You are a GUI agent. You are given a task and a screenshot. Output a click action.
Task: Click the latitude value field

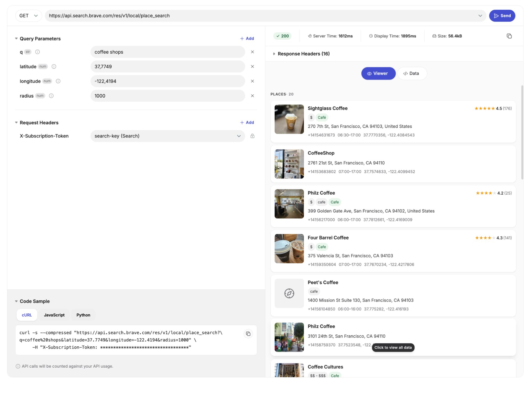click(167, 66)
